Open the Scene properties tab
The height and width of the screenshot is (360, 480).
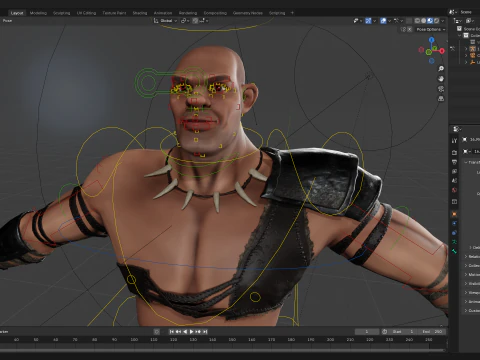(x=454, y=180)
